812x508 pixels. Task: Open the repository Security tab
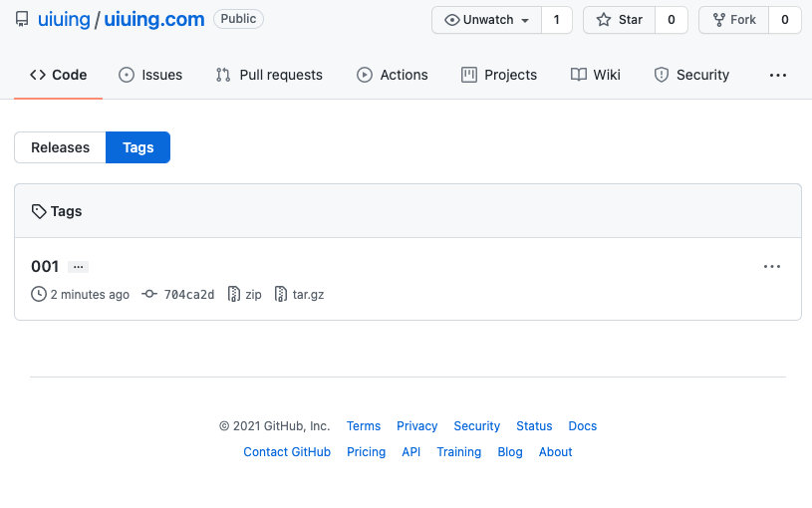pos(691,75)
